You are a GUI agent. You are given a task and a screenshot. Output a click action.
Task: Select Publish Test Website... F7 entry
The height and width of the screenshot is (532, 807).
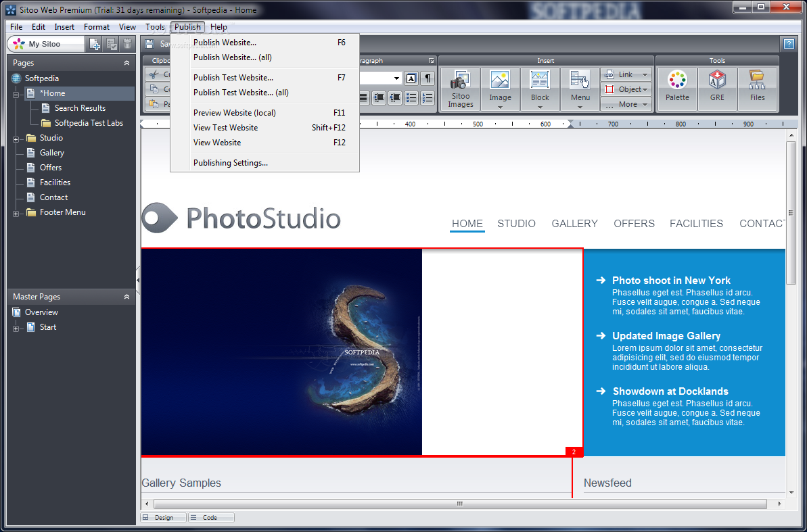[x=264, y=78]
